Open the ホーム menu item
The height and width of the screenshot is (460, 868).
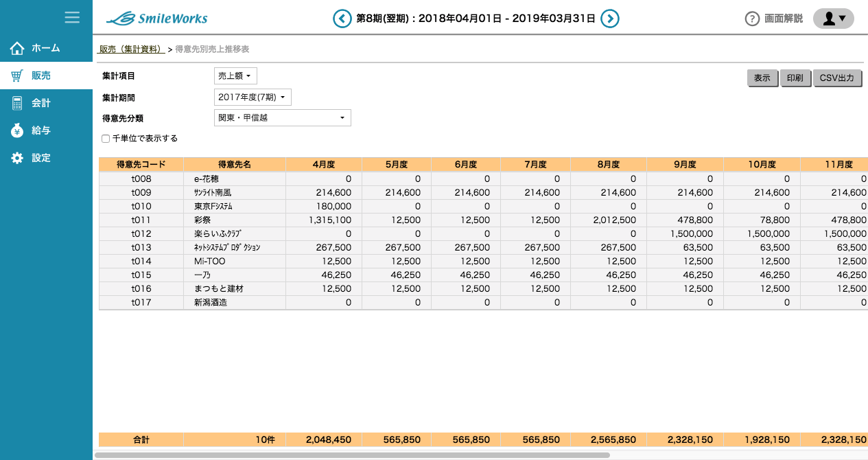46,48
